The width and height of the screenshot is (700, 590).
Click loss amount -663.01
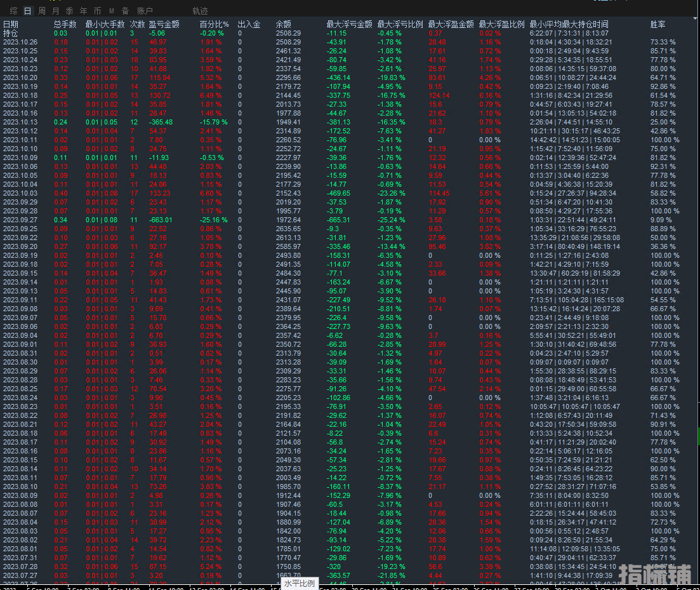click(161, 220)
